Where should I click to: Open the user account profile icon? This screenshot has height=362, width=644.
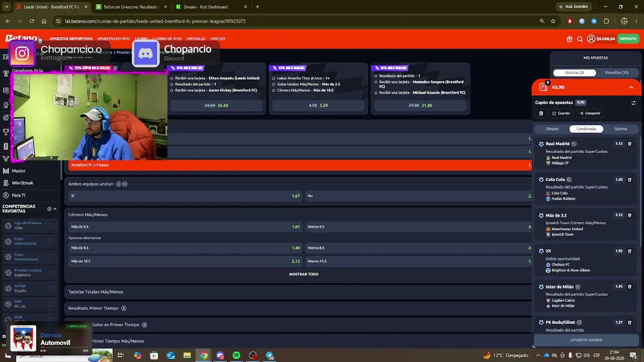591,39
